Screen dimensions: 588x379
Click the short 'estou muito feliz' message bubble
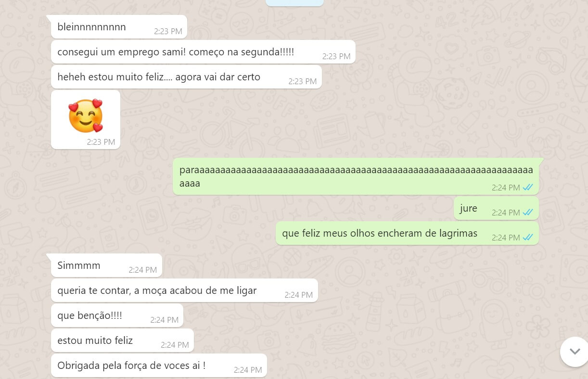tap(122, 341)
